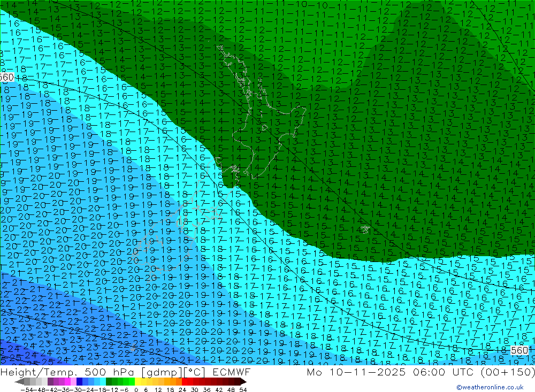Image resolution: width=535 pixels, height=392 pixels.
Task: Pick the gray swatch in the legend
Action: 32,382
